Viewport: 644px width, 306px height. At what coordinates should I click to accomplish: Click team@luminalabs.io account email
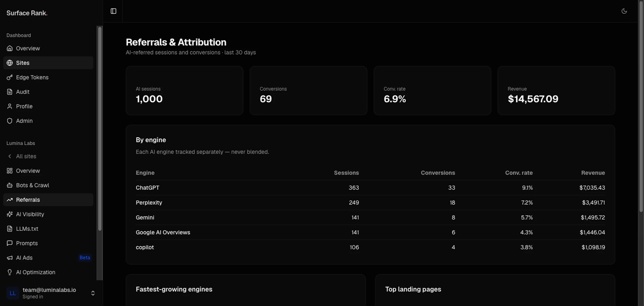pyautogui.click(x=49, y=290)
